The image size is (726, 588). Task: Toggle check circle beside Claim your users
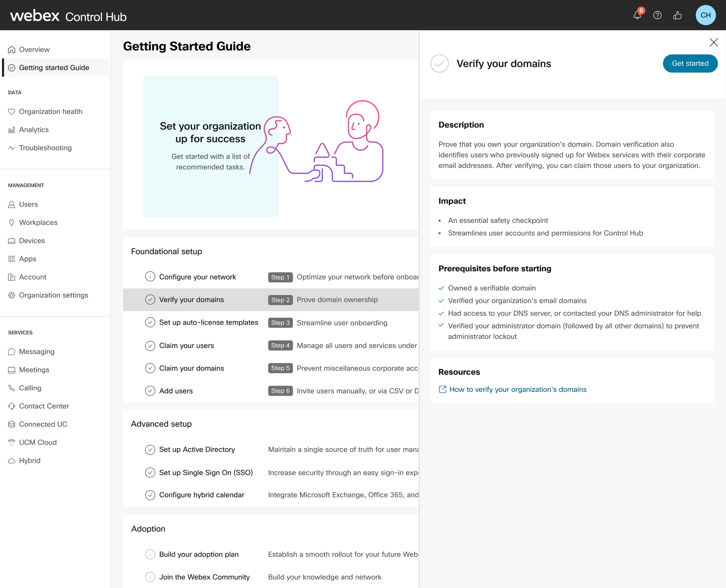(x=150, y=345)
